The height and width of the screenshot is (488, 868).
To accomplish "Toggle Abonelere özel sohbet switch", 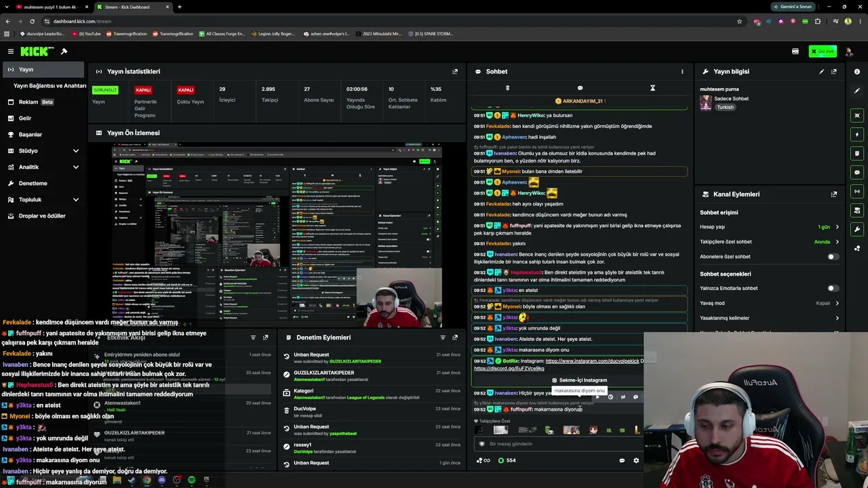I will point(833,257).
